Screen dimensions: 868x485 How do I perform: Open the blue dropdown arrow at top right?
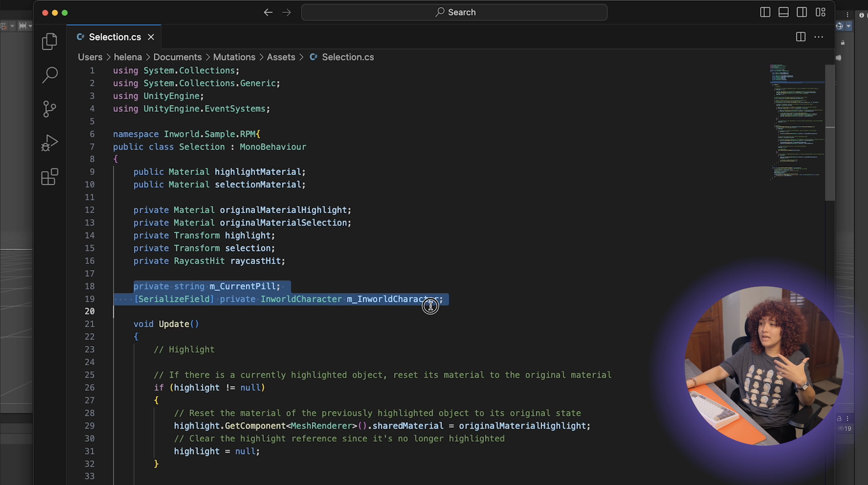pyautogui.click(x=848, y=26)
